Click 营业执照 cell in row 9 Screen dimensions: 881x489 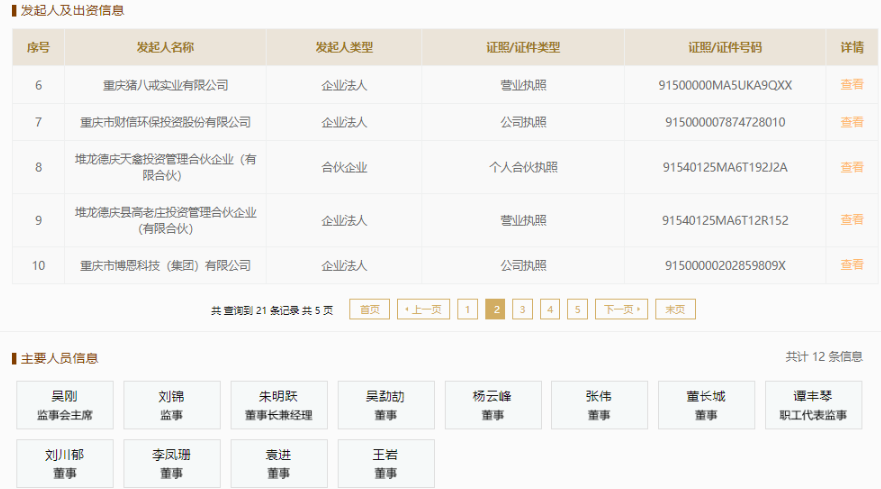[x=523, y=220]
